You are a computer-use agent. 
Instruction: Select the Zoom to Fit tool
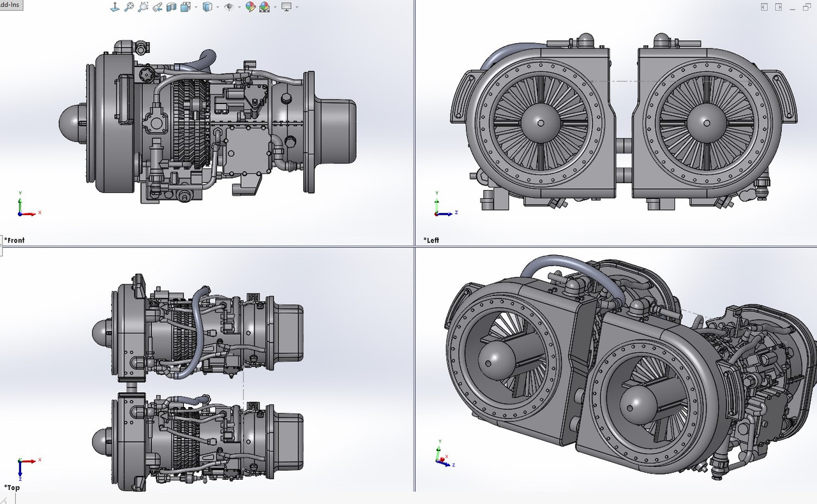(129, 7)
